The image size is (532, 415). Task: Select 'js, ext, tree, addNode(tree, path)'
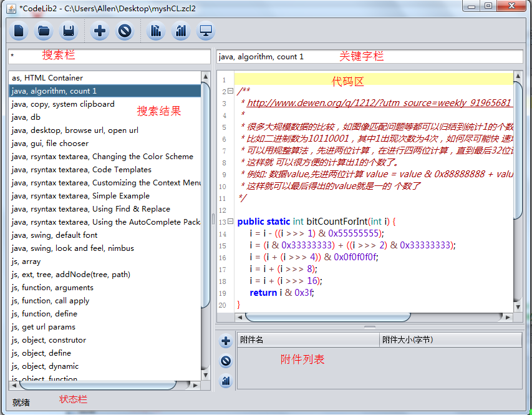point(105,275)
